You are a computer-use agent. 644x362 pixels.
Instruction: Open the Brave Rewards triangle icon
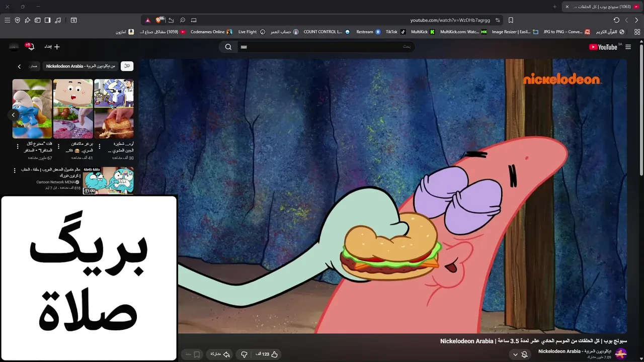pyautogui.click(x=147, y=20)
